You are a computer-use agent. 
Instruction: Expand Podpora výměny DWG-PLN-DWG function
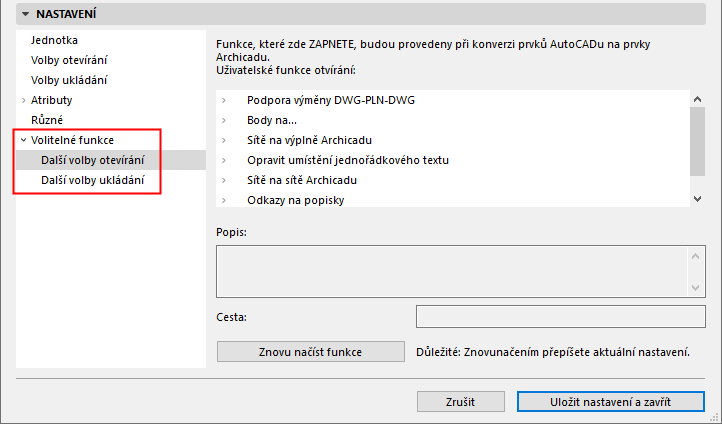(x=225, y=101)
